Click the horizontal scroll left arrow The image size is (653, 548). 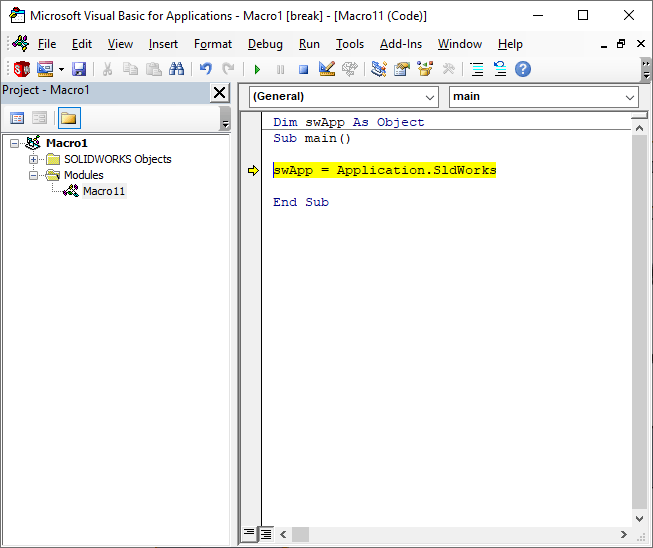(x=283, y=534)
